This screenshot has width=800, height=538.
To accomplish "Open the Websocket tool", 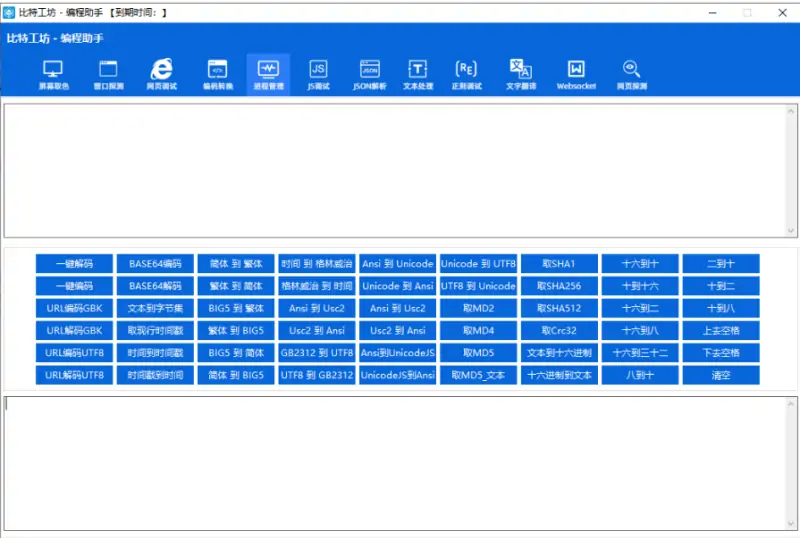I will click(576, 74).
